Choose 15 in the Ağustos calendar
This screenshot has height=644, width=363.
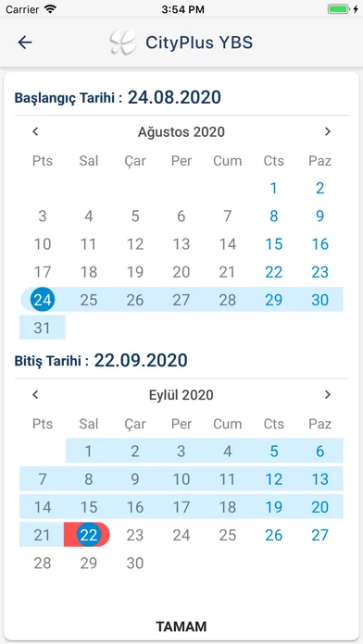pyautogui.click(x=274, y=244)
